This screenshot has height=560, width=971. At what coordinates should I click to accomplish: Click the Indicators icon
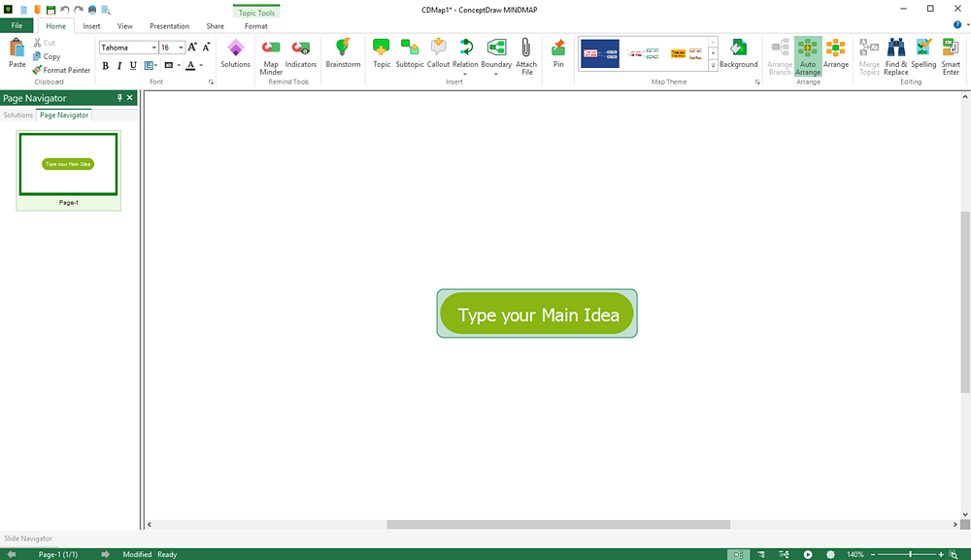click(x=300, y=48)
